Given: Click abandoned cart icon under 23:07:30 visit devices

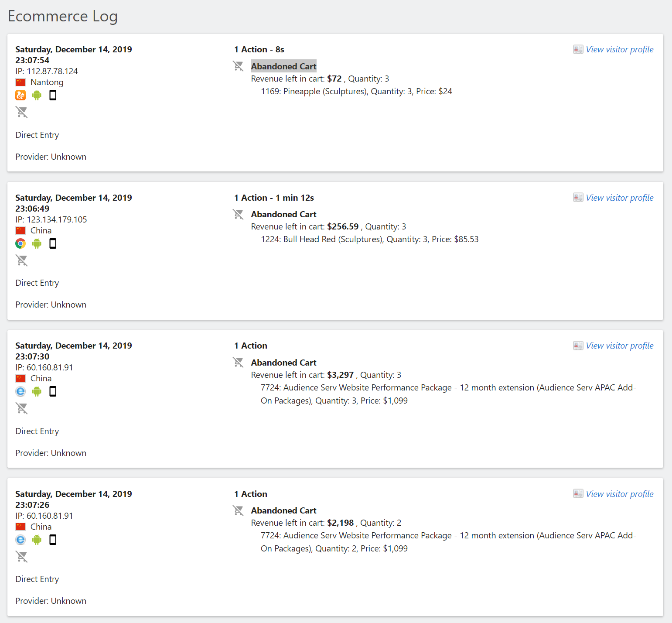Looking at the screenshot, I should click(x=21, y=408).
